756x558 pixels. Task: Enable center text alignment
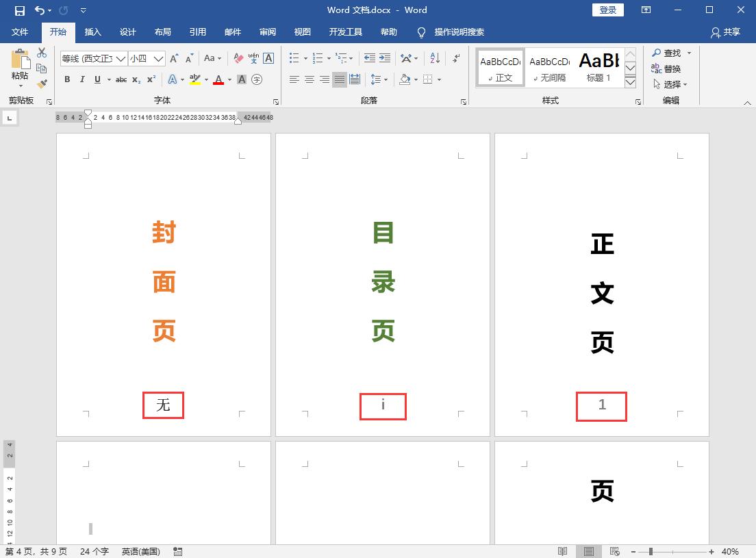(x=309, y=79)
